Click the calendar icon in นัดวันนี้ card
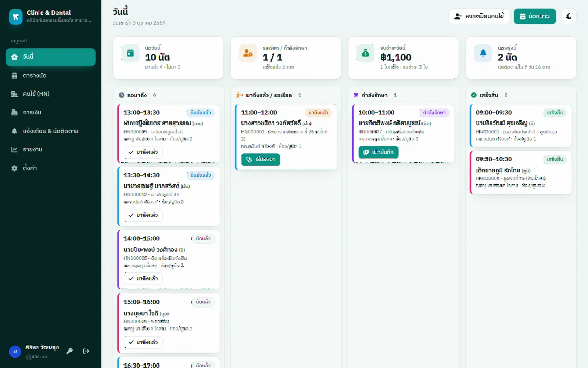Image resolution: width=588 pixels, height=368 pixels. pyautogui.click(x=130, y=53)
